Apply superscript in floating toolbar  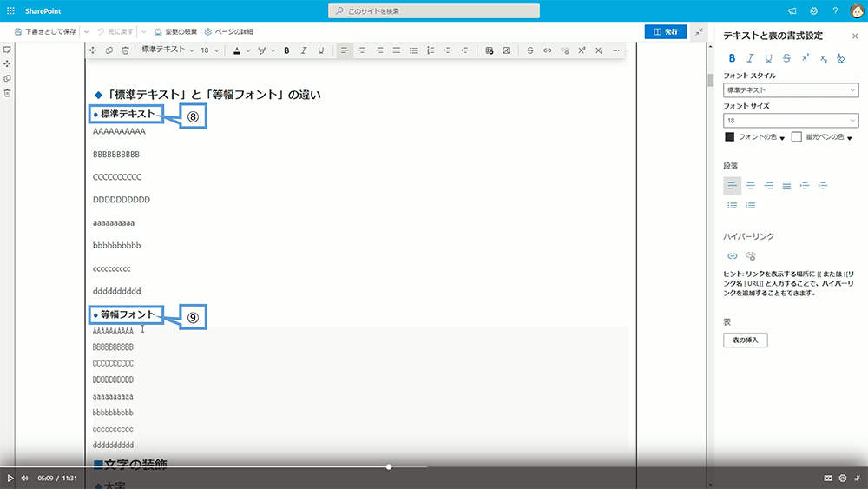pyautogui.click(x=582, y=50)
